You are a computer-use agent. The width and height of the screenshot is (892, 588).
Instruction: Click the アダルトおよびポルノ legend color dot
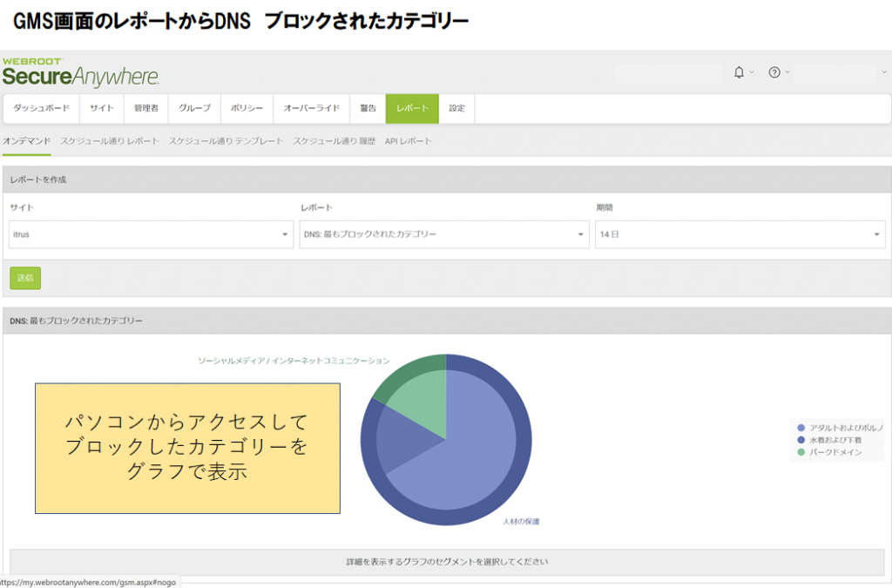pos(801,428)
